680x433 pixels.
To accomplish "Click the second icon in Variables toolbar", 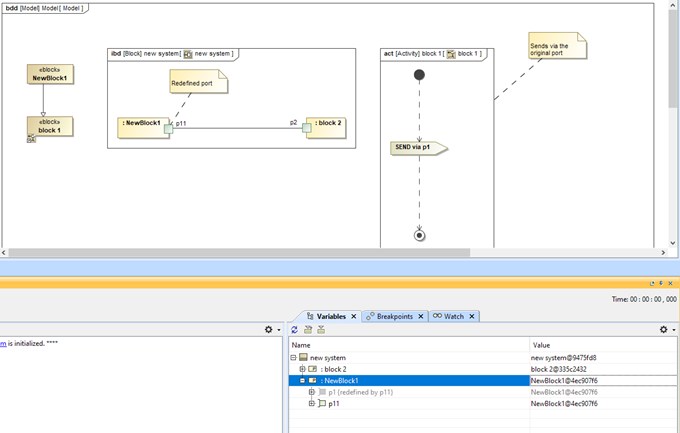I will (308, 329).
